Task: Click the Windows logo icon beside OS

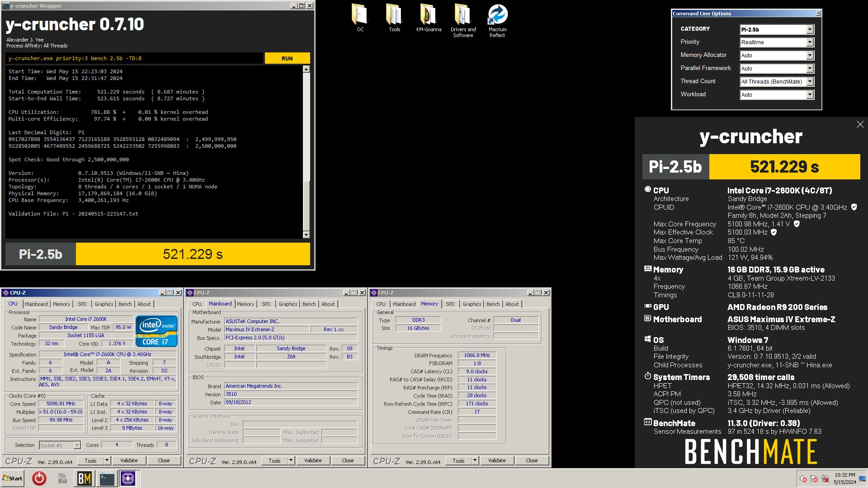Action: (647, 339)
